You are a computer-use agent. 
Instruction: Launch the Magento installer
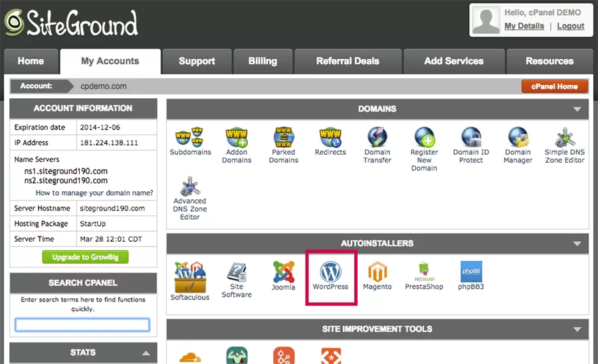pos(377,276)
